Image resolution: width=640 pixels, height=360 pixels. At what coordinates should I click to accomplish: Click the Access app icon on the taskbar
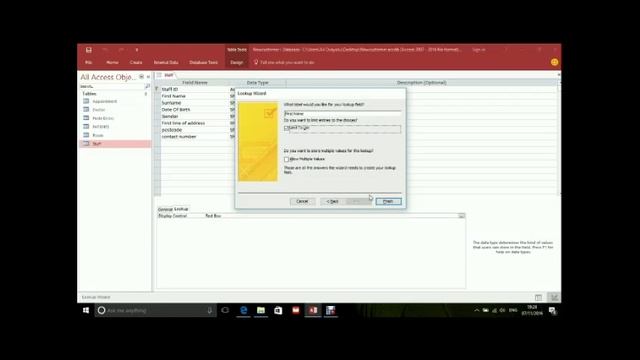pyautogui.click(x=313, y=310)
